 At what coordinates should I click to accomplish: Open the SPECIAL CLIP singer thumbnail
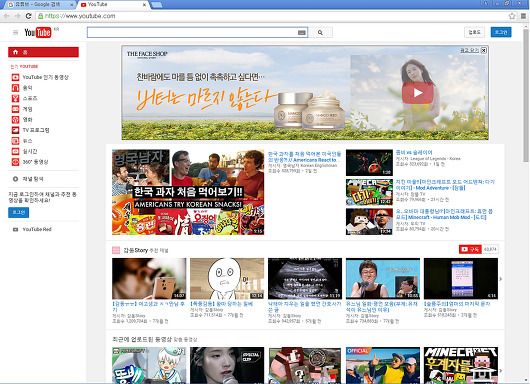(x=227, y=365)
